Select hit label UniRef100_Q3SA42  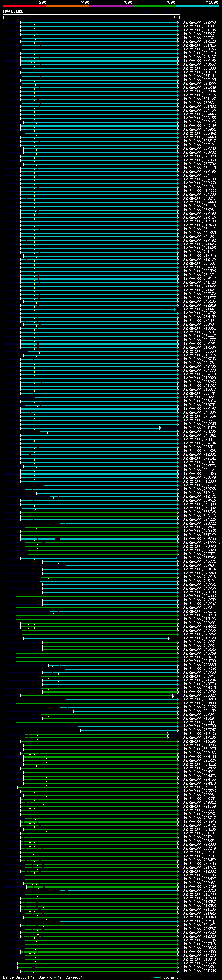pos(199,133)
